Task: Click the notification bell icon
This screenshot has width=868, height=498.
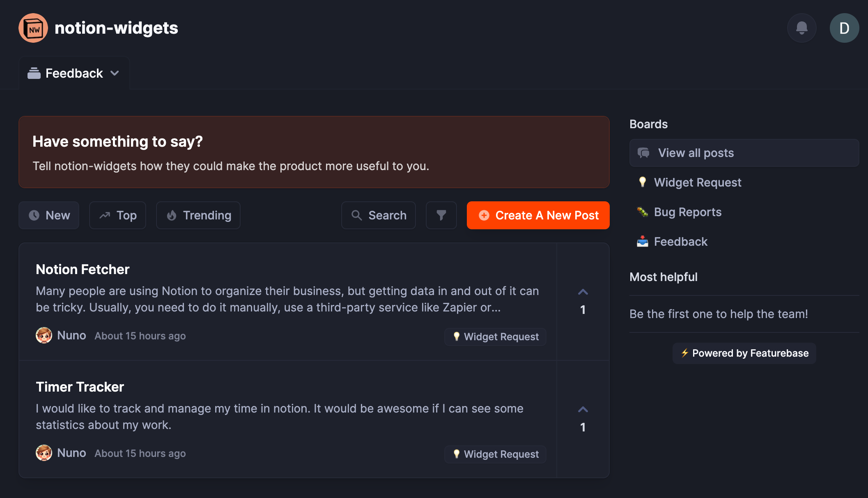Action: point(801,28)
